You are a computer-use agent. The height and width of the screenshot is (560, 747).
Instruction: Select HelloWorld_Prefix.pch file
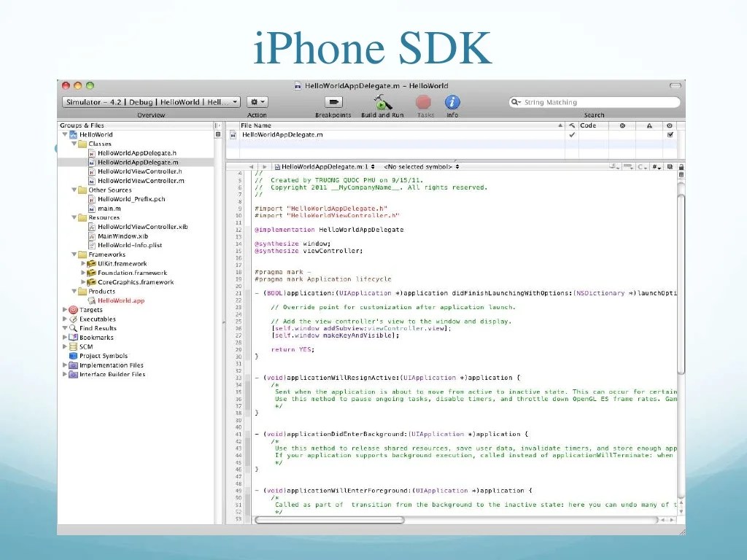tap(131, 199)
